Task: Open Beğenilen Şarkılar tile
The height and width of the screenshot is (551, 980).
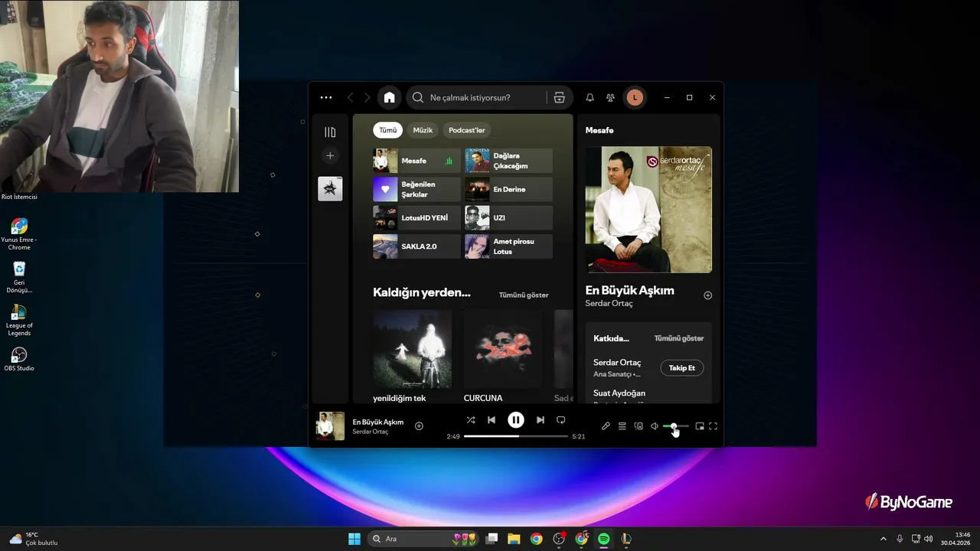Action: (x=416, y=189)
